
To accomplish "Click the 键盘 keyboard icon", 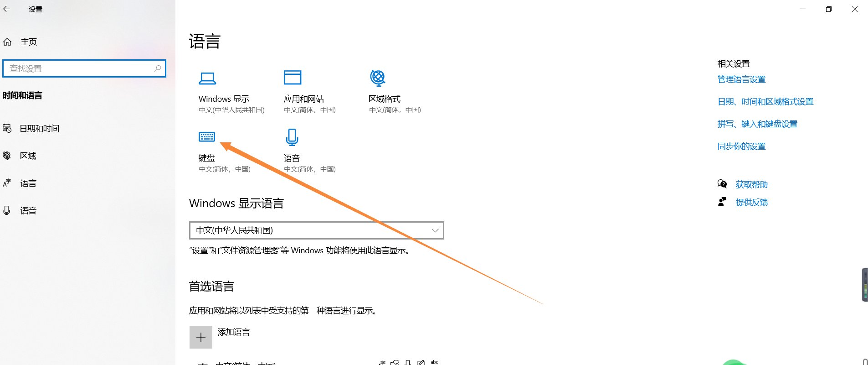I will 207,136.
